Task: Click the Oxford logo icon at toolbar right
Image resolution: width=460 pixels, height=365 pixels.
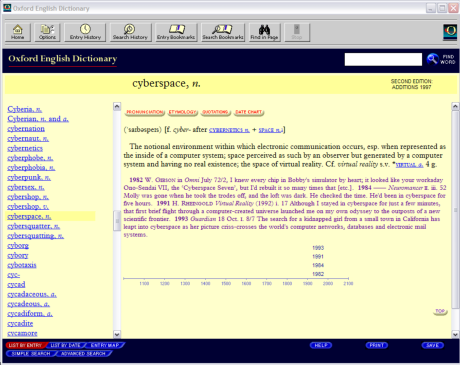Action: pyautogui.click(x=450, y=32)
